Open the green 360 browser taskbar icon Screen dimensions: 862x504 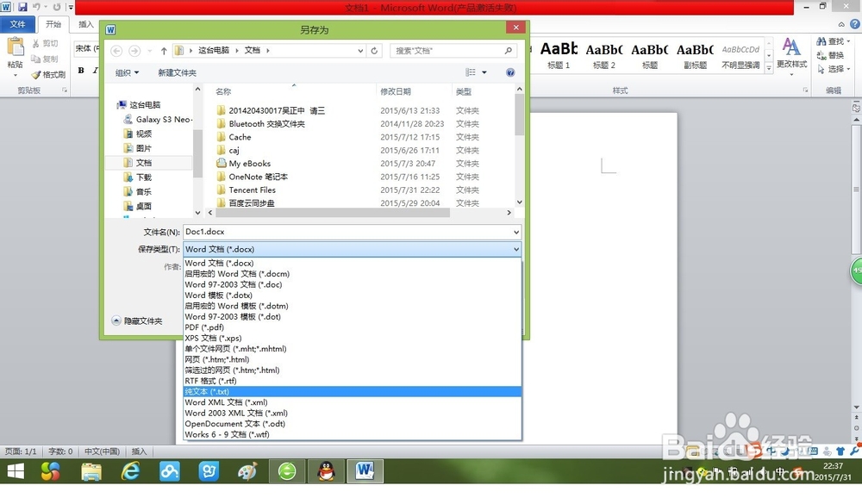[x=287, y=471]
